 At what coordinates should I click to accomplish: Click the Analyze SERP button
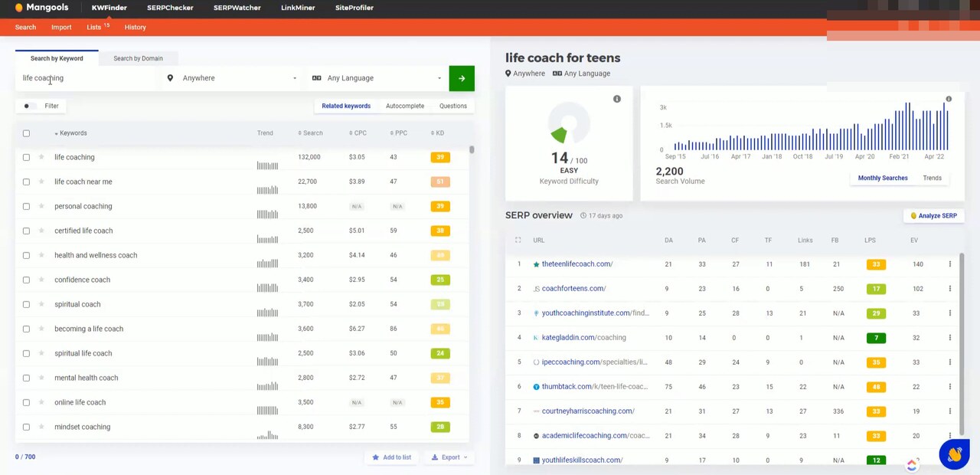[933, 216]
